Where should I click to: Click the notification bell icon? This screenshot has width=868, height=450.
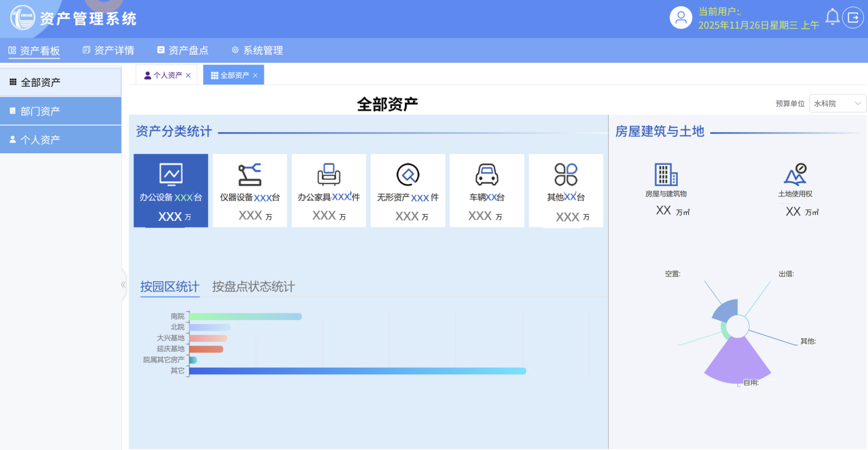coord(832,17)
